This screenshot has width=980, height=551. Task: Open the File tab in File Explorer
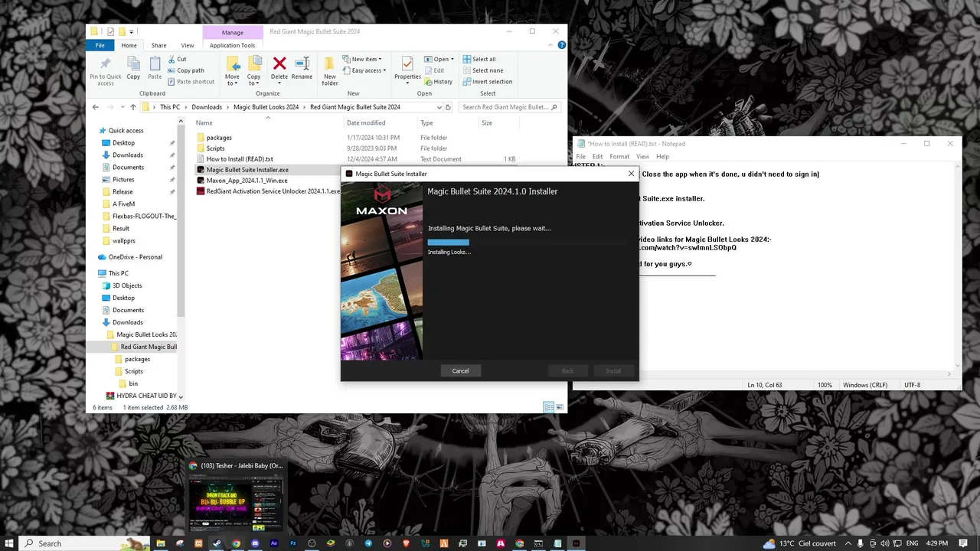(100, 45)
